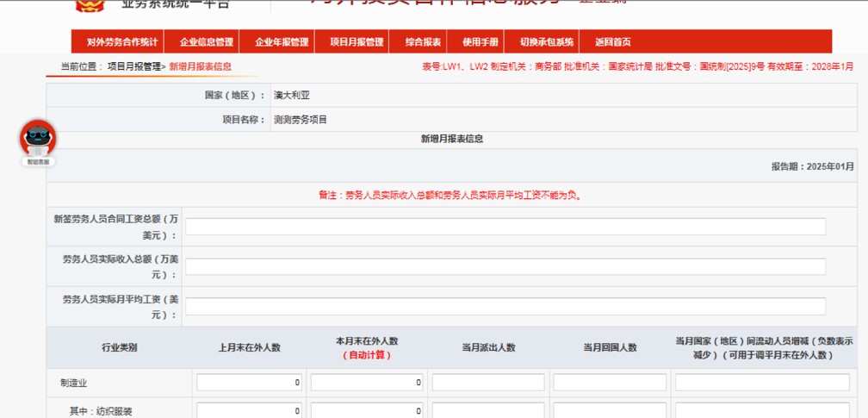Screen dimensions: 868x418
Task: Open 项目月报管理 menu
Action: (356, 42)
